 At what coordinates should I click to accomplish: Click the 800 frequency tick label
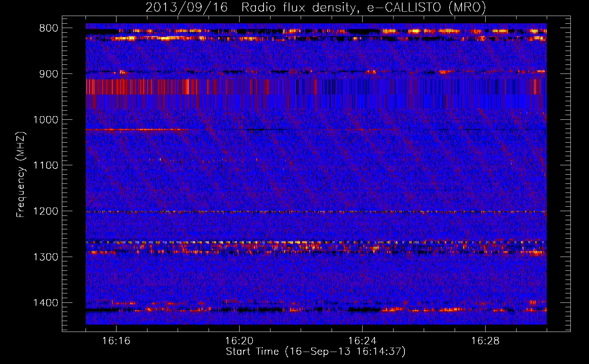[48, 28]
